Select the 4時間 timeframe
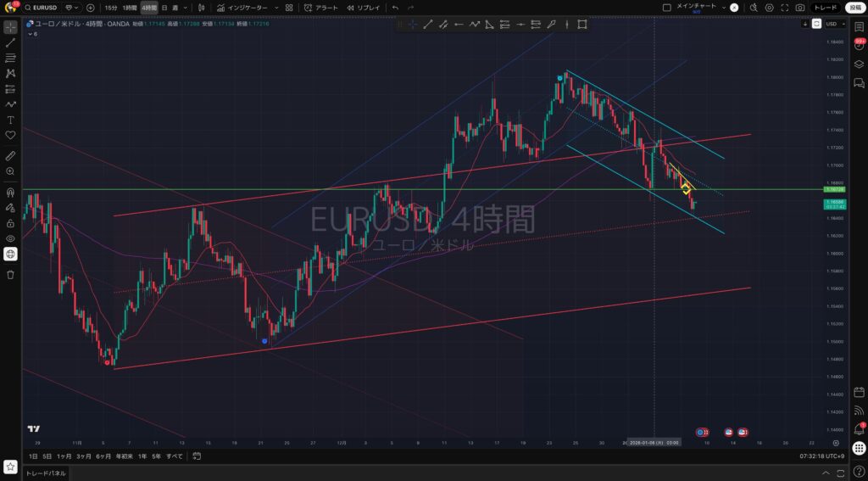The height and width of the screenshot is (481, 868). (x=149, y=8)
